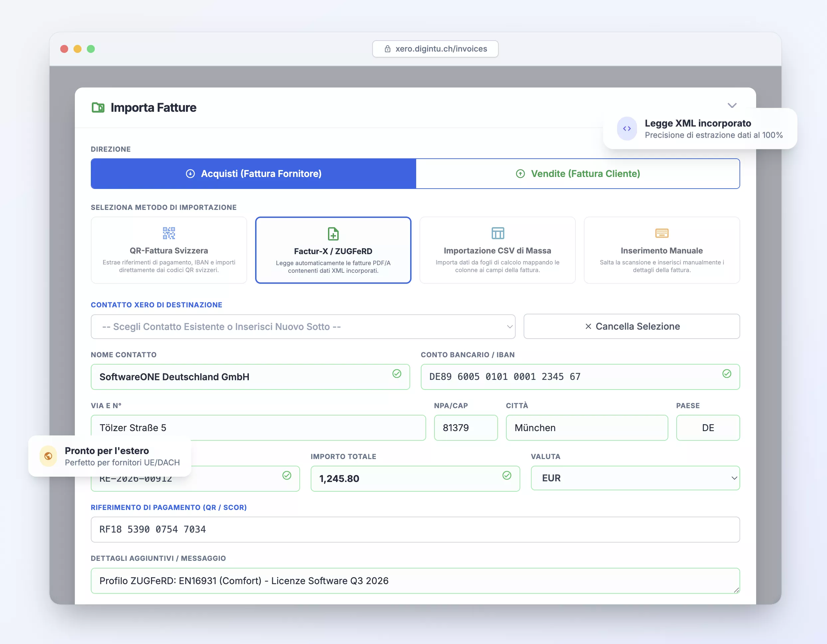Edit the Riferimento di Pagamento field
The image size is (827, 644).
coord(415,530)
